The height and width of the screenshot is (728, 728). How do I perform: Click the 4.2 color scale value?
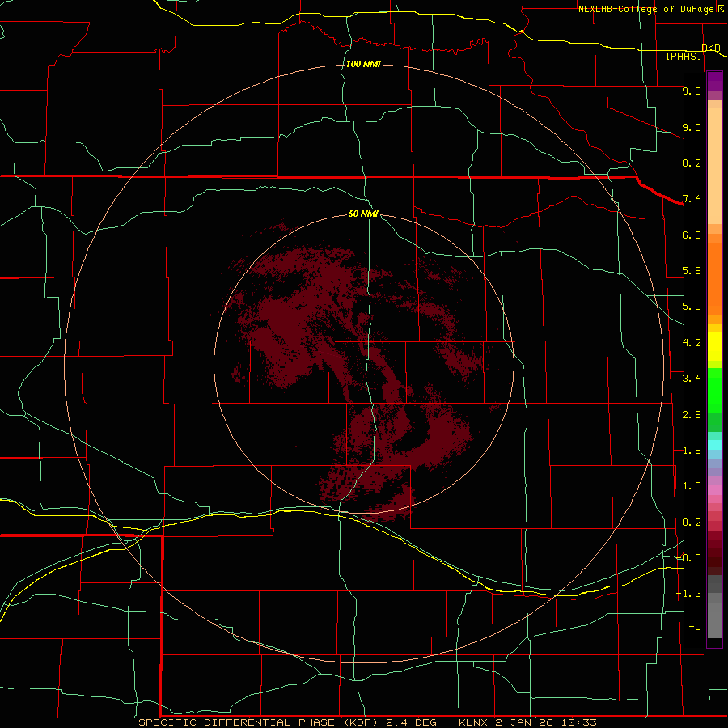coord(692,343)
